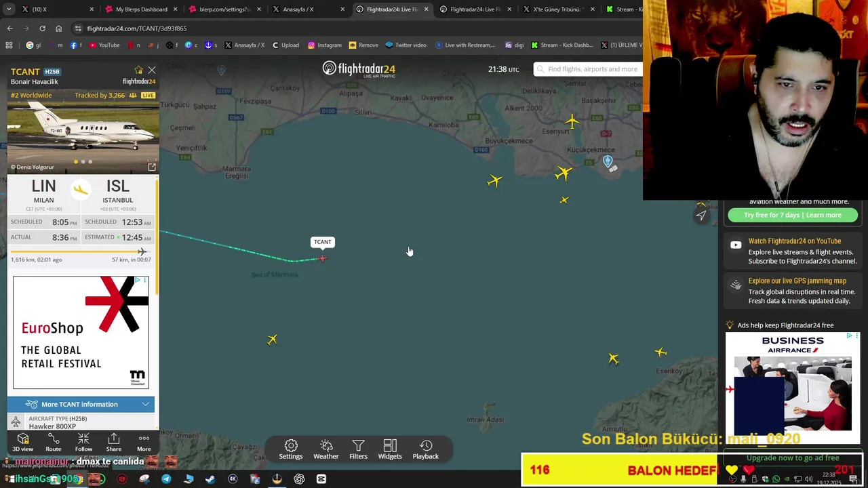Open map Settings gear

pos(291,449)
